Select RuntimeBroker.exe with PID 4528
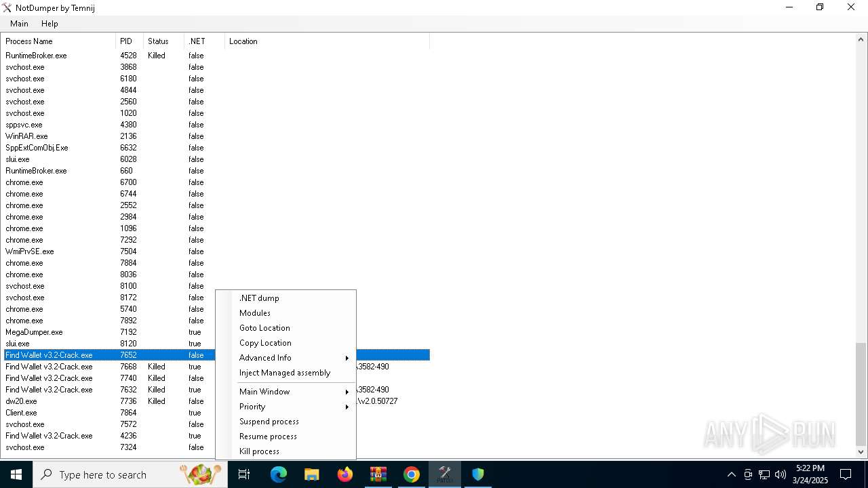This screenshot has height=488, width=868. pos(216,56)
